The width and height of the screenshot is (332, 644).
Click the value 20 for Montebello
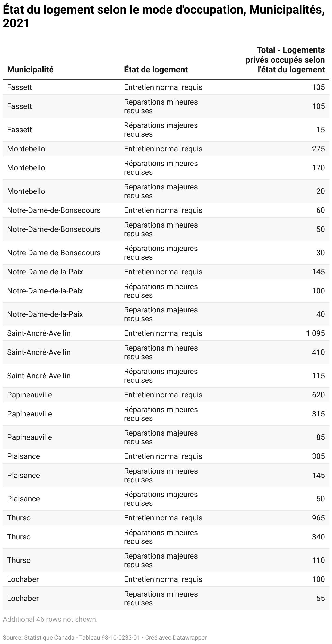pos(321,191)
